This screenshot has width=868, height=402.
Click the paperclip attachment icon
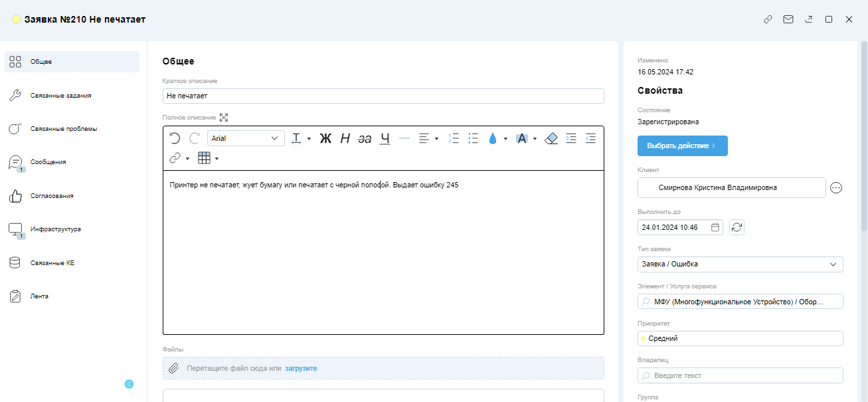[174, 368]
